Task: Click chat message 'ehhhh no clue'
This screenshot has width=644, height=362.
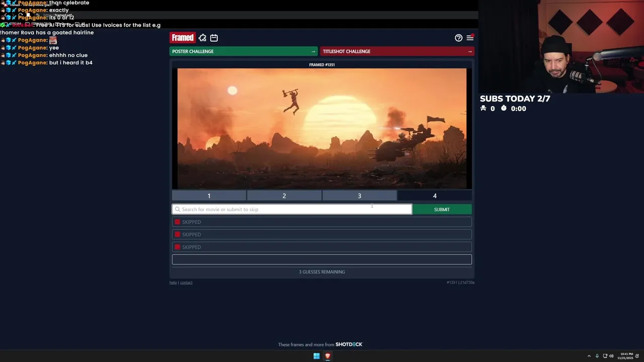Action: coord(68,55)
